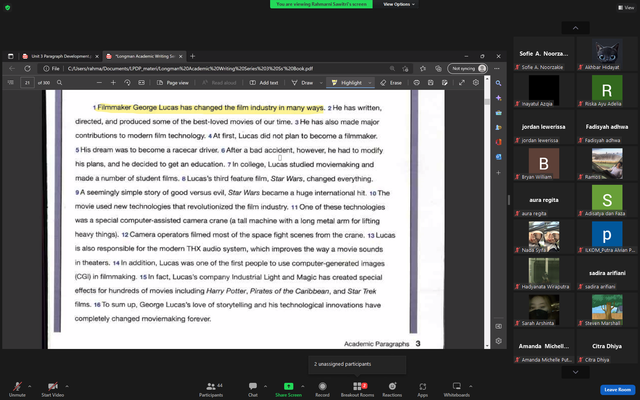Click the File site info icon
Screen dimensions: 640x400
52,69
